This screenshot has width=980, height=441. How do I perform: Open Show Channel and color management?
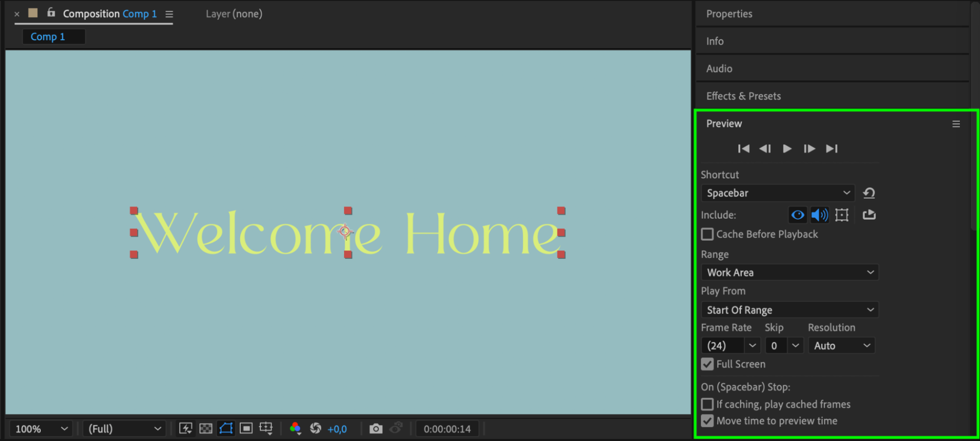(295, 428)
